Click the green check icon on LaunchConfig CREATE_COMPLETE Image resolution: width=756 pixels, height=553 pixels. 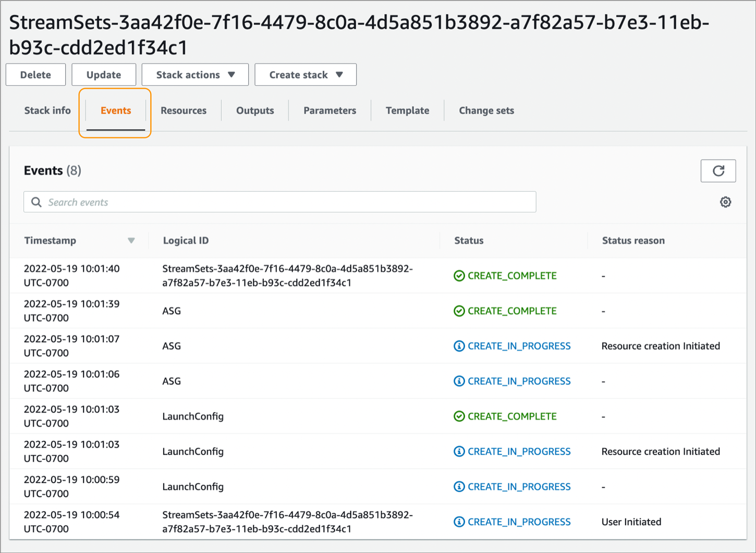click(459, 416)
